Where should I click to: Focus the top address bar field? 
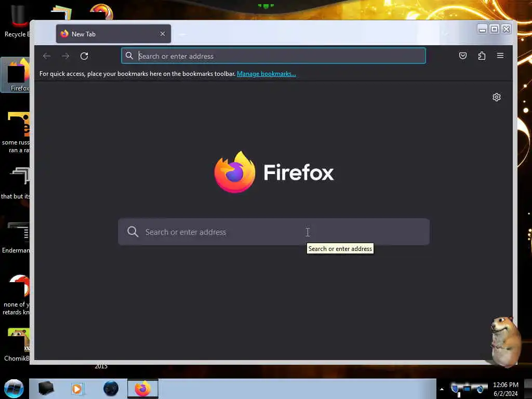[x=273, y=56]
